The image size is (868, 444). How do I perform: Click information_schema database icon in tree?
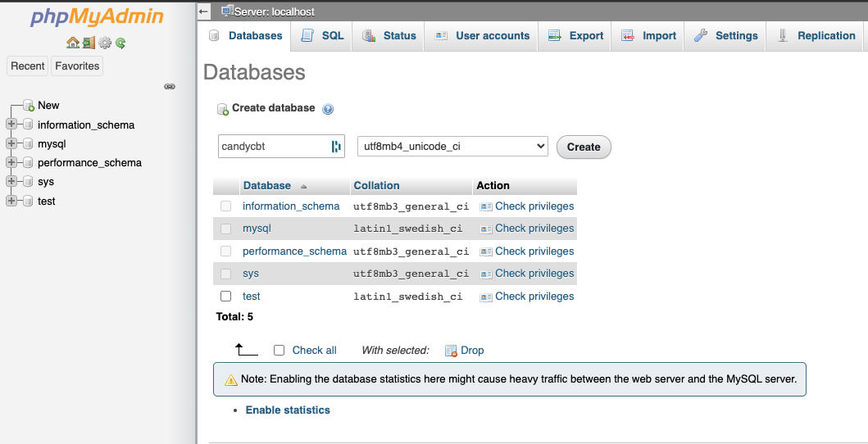pyautogui.click(x=28, y=125)
